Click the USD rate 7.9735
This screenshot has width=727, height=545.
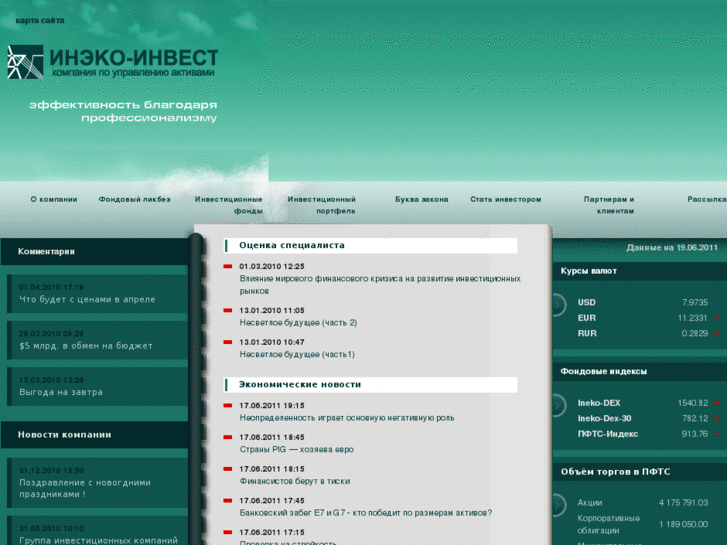coord(695,302)
